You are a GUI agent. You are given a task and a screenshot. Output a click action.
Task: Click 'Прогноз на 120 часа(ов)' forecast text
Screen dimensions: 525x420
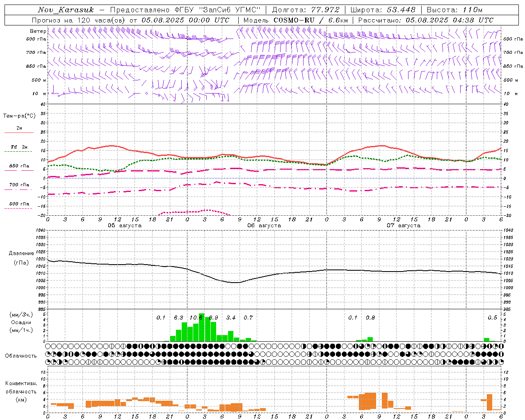79,20
